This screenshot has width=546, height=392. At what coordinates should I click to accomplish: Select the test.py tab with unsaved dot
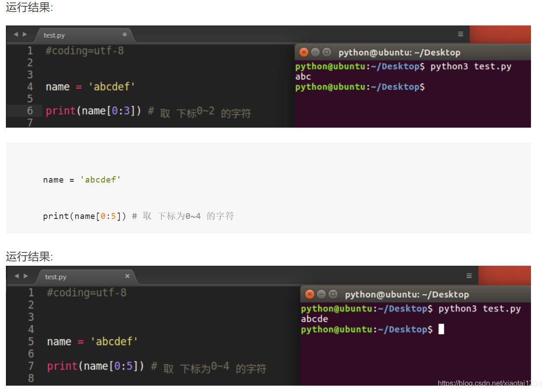[x=83, y=35]
